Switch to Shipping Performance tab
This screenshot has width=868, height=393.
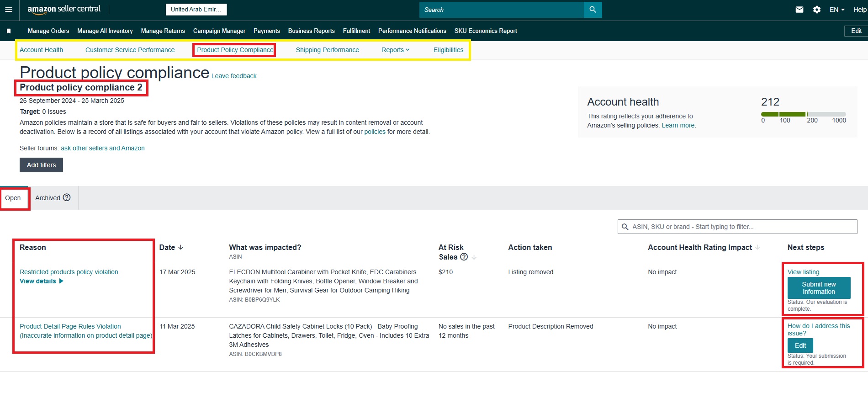(328, 50)
